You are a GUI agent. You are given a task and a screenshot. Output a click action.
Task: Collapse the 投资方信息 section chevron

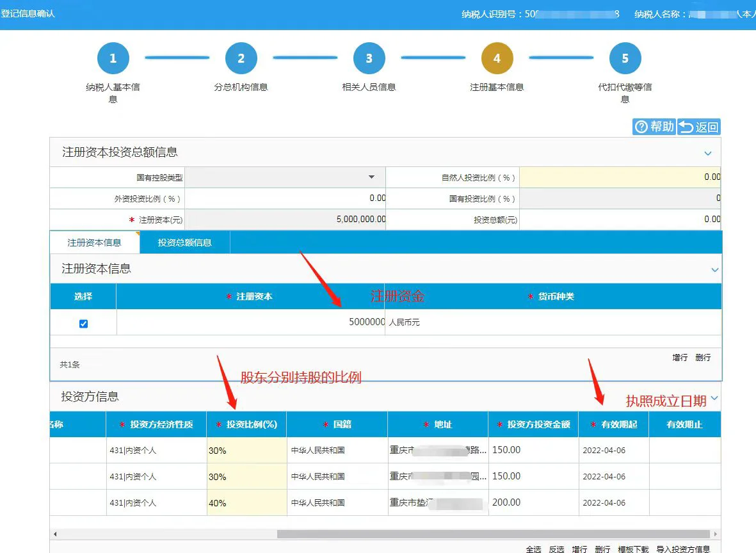(714, 398)
